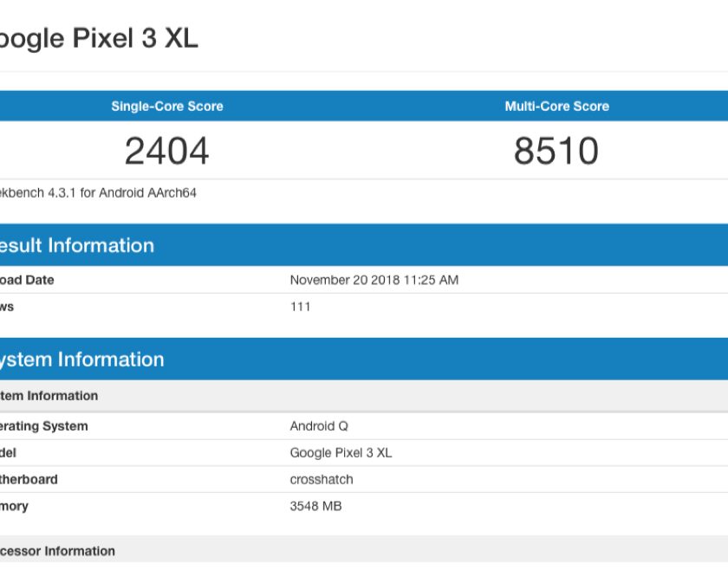Click the 3548 MB memory value
This screenshot has height=583, width=728.
pos(315,506)
